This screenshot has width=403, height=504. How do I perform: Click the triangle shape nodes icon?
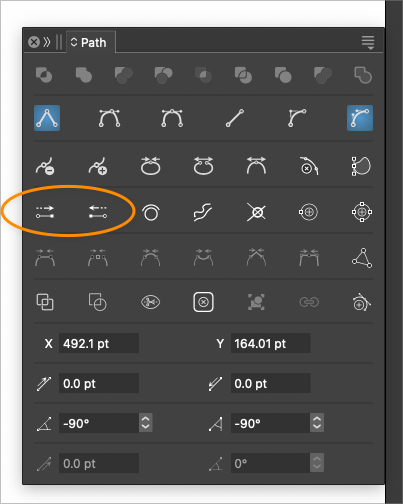362,258
